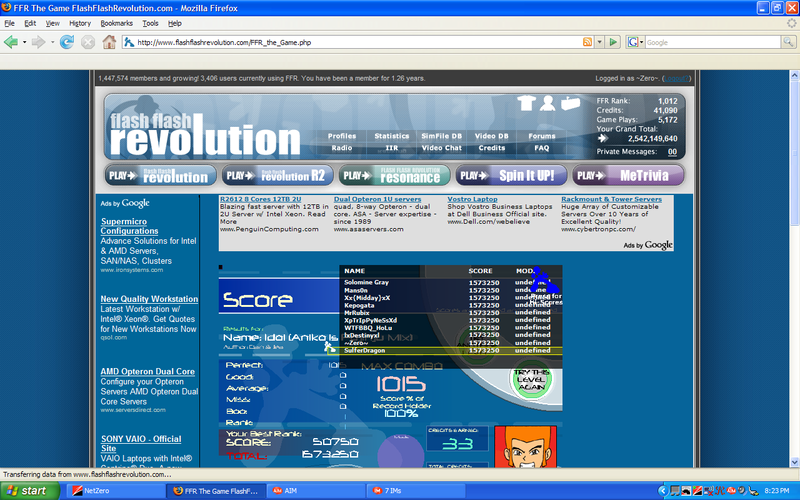Click Try This Level Again button

(531, 379)
